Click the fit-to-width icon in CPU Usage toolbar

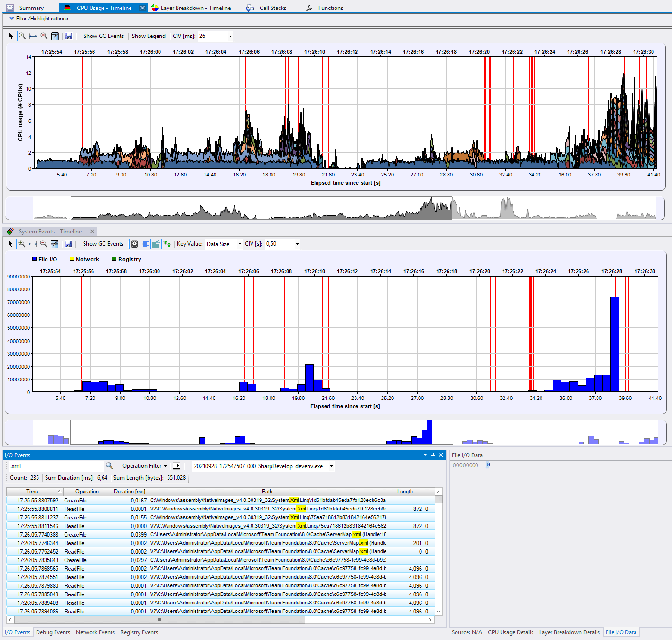click(33, 36)
